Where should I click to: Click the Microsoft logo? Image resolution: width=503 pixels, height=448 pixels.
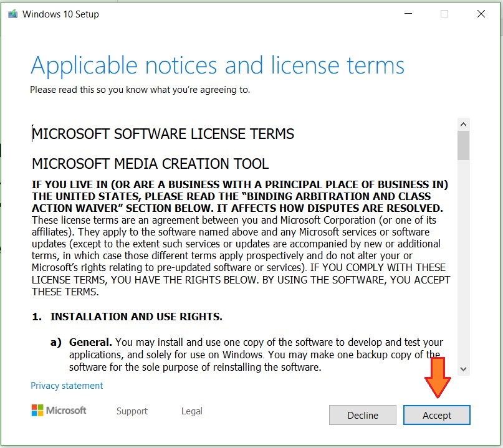[59, 410]
